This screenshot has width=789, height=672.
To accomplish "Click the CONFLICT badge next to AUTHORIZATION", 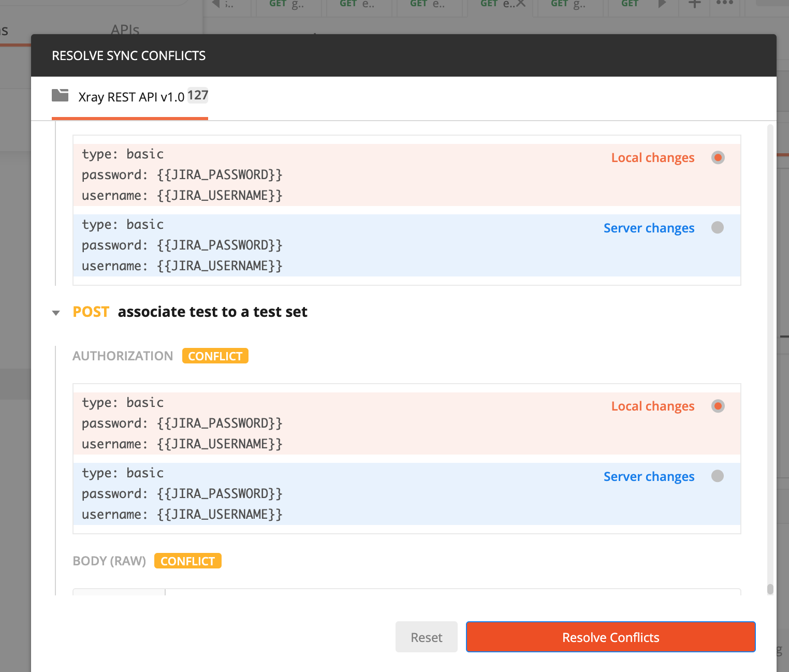I will pyautogui.click(x=215, y=356).
